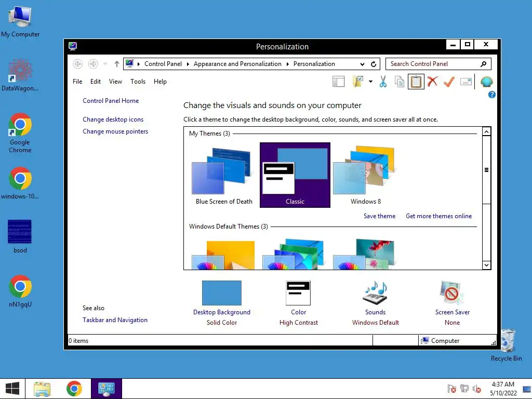Expand the address bar history dropdown
The height and width of the screenshot is (399, 532).
(362, 64)
